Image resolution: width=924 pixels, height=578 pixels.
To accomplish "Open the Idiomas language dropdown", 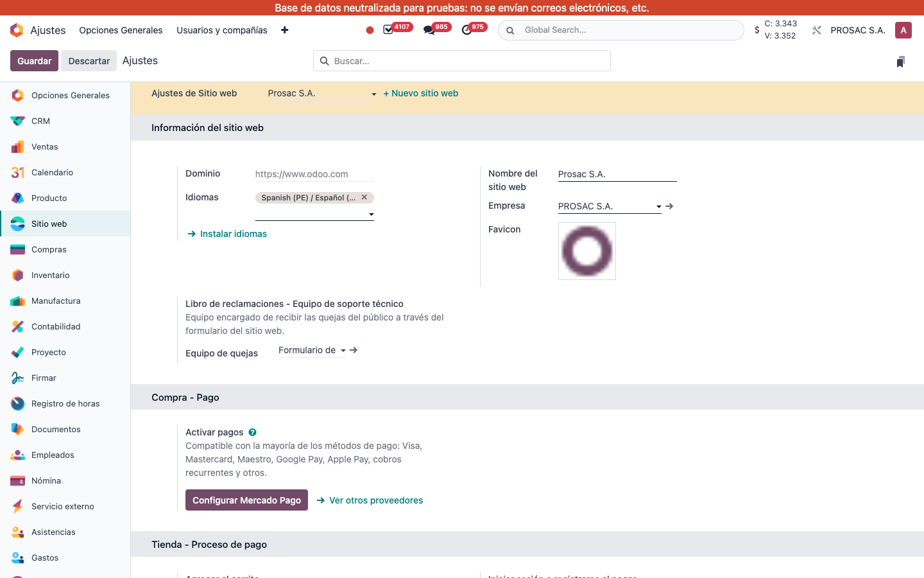I will coord(314,215).
